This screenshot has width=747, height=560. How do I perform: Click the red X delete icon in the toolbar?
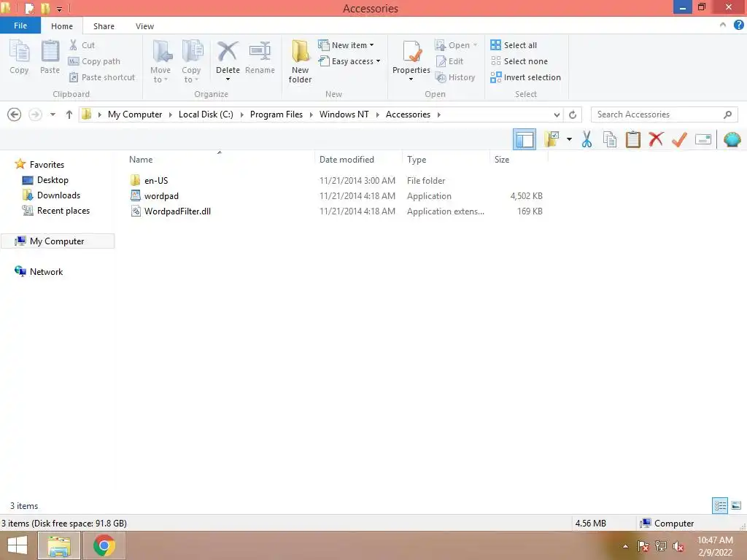click(656, 139)
